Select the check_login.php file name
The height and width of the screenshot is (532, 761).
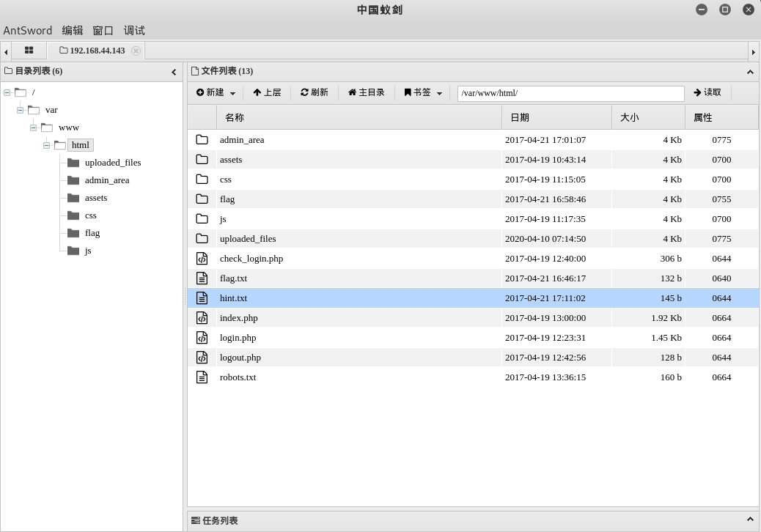[x=251, y=259]
